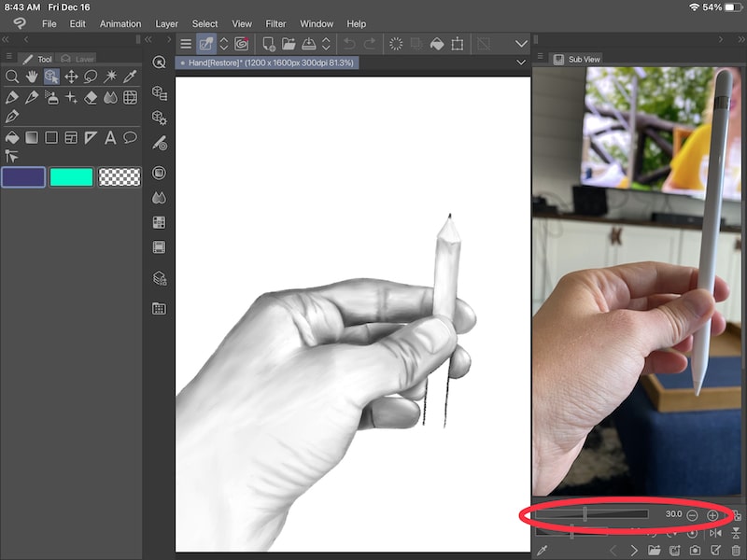Open the Animation menu
This screenshot has height=560, width=747.
[x=120, y=23]
